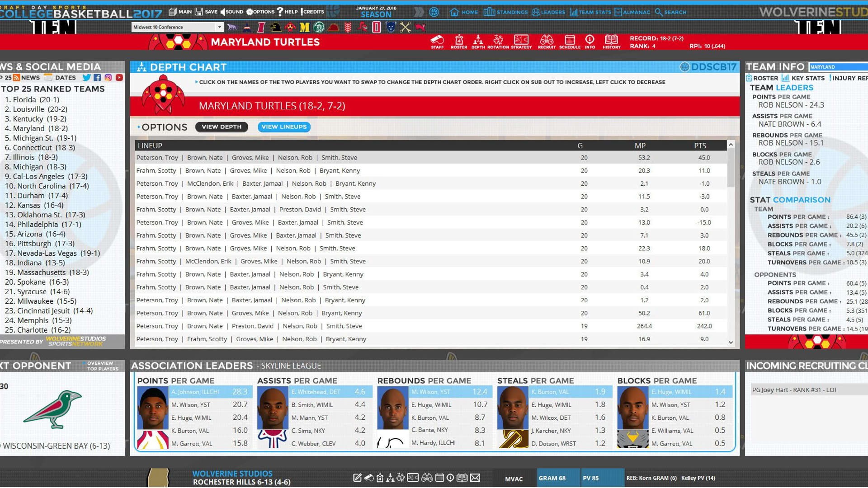Switch to Key Stats tab

(803, 78)
